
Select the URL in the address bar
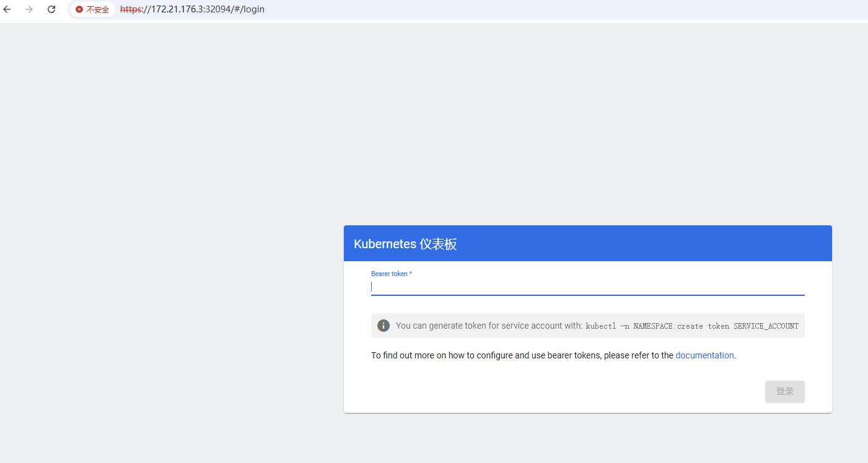[192, 9]
